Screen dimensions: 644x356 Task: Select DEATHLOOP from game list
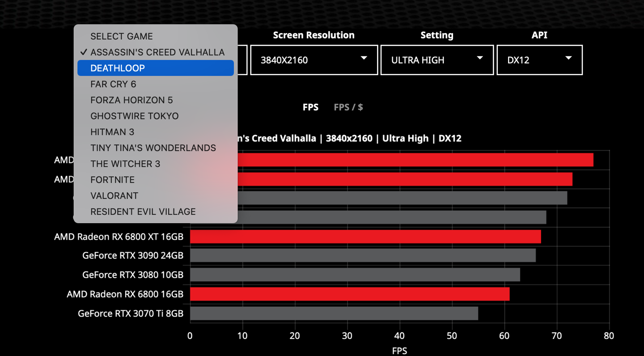[x=155, y=68]
